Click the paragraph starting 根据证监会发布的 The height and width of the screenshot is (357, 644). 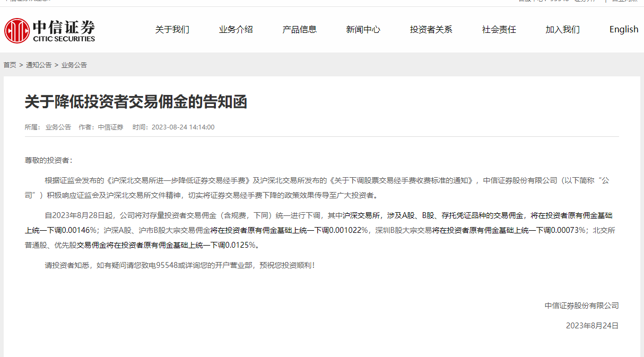point(317,188)
